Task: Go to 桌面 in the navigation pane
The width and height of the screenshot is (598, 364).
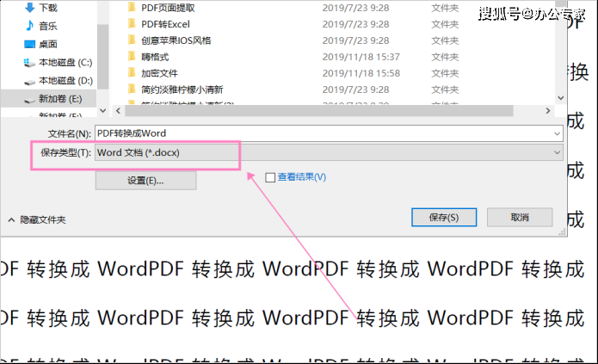Action: click(47, 44)
